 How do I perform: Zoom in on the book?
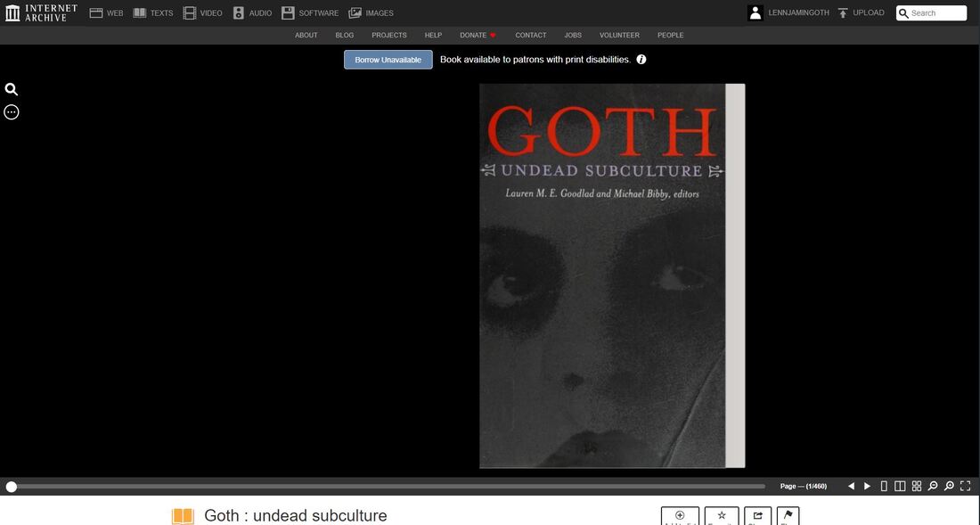pyautogui.click(x=950, y=486)
